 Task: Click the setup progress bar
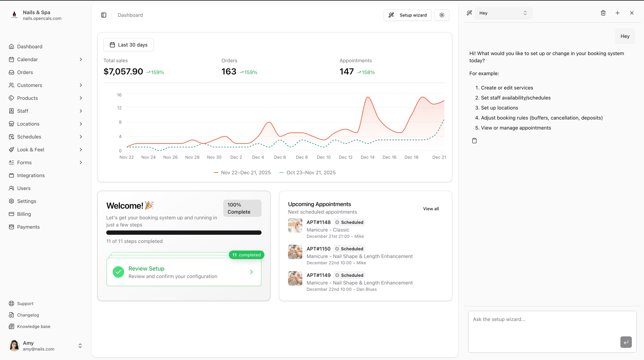pos(184,233)
